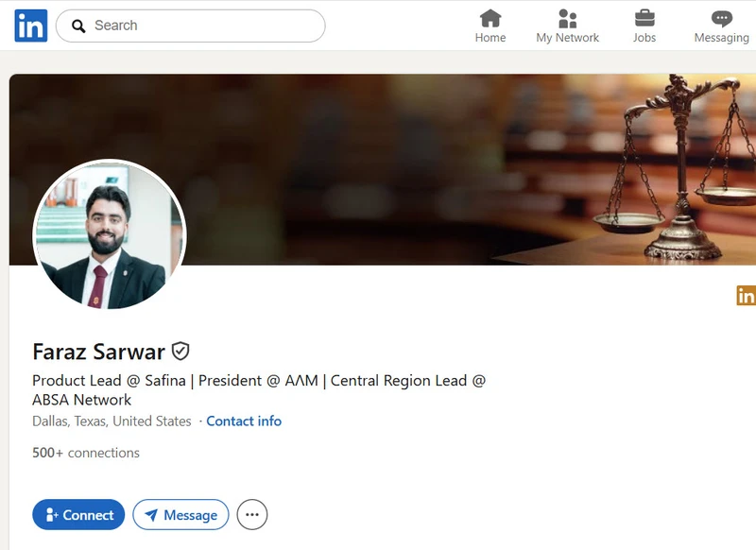Select the Jobs briefcase icon
The height and width of the screenshot is (550, 756).
[x=644, y=18]
